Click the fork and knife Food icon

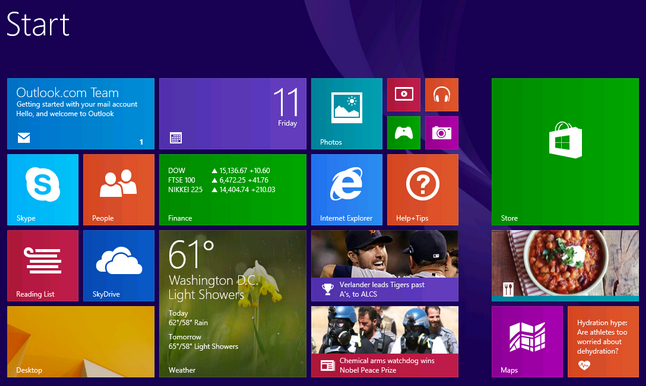click(508, 289)
